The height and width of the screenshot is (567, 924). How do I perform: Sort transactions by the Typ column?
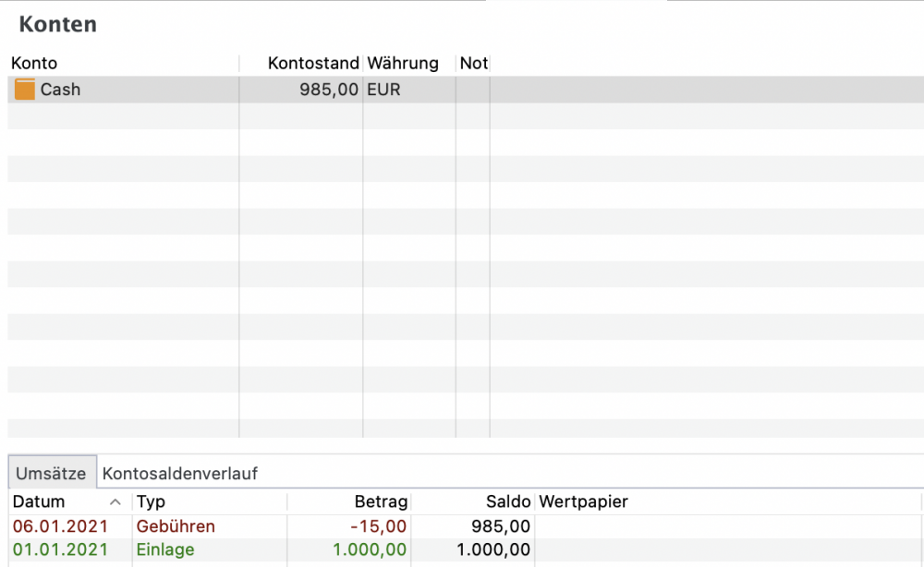click(x=151, y=502)
